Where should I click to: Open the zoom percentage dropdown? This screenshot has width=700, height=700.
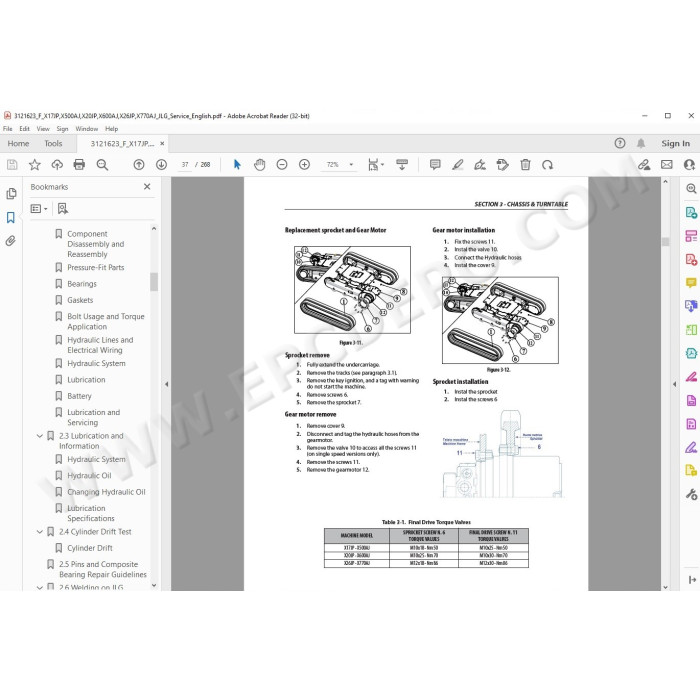(x=351, y=165)
